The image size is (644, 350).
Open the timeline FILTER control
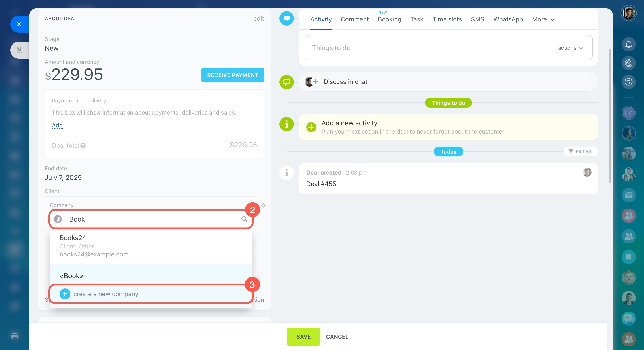[x=580, y=152]
